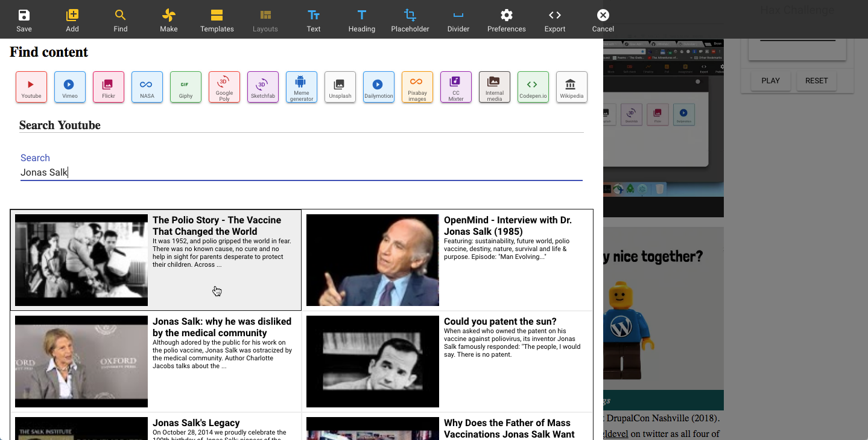The image size is (868, 440).
Task: Pick the Giphy source
Action: pyautogui.click(x=186, y=87)
